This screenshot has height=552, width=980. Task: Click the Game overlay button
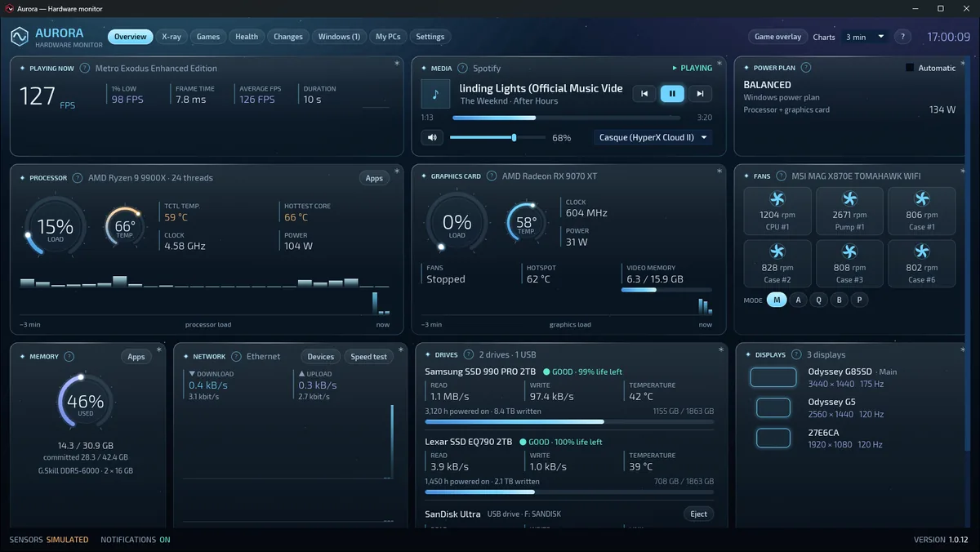click(x=777, y=37)
